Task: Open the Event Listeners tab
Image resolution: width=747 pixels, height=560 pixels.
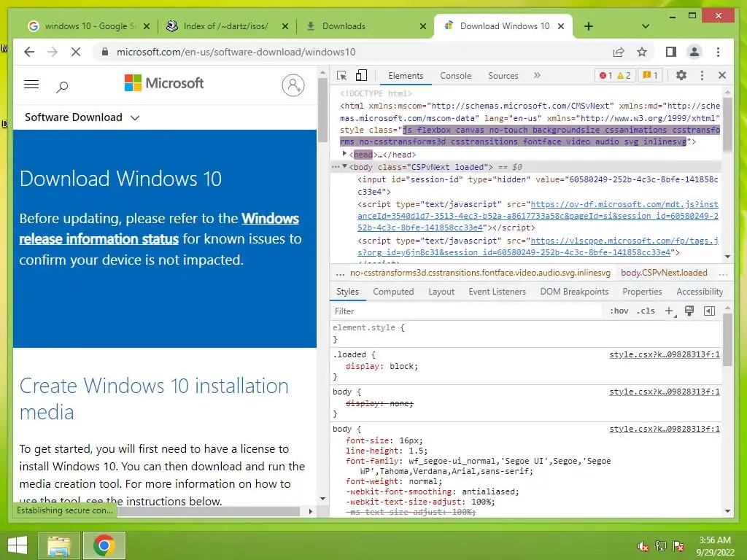Action: 497,292
